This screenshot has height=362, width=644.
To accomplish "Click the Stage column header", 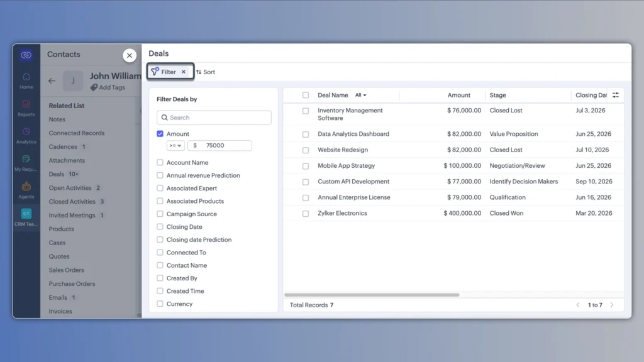I will point(498,96).
